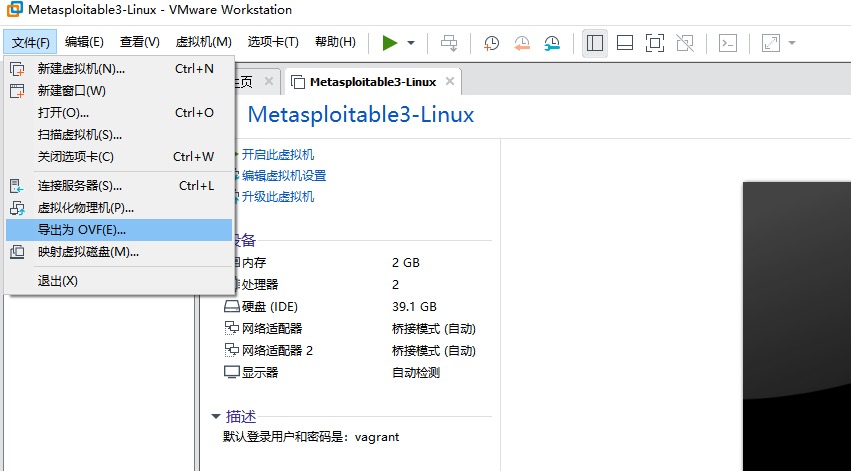Screen dimensions: 851x471
Task: Select the 硬盘 (IDE) device row
Action: 270,307
